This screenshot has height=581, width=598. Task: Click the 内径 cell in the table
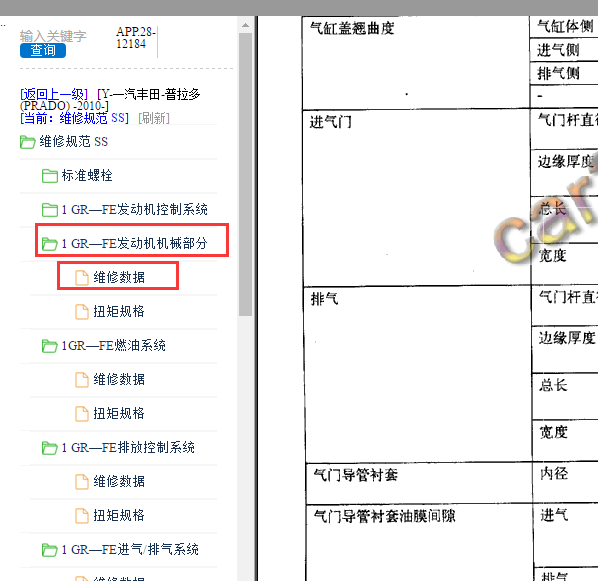click(565, 483)
